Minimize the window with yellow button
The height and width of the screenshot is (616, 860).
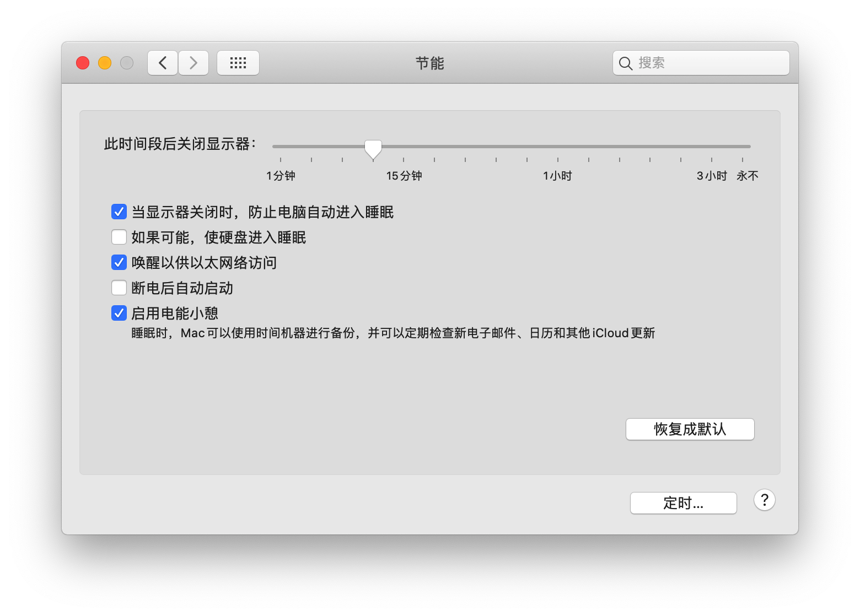click(x=105, y=63)
